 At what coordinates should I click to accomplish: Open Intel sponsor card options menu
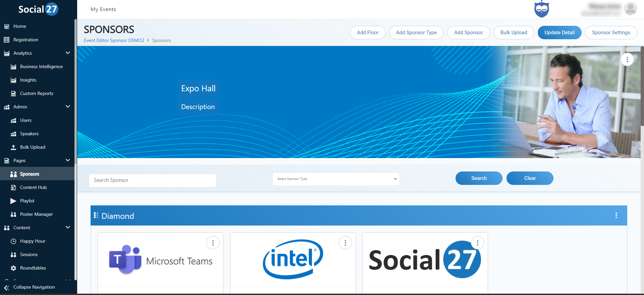345,243
